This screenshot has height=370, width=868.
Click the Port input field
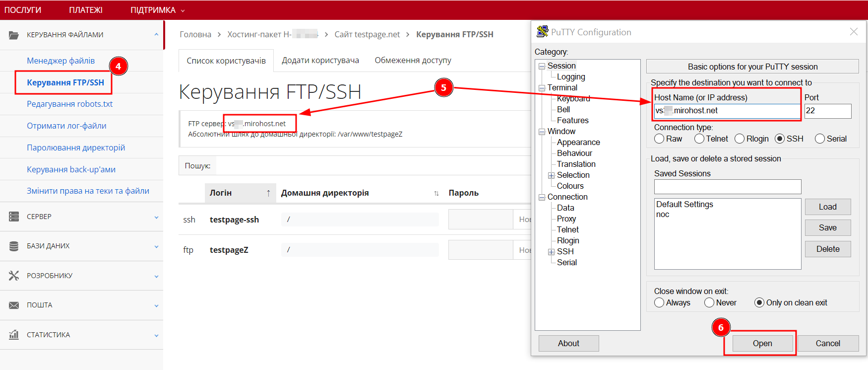click(x=827, y=111)
